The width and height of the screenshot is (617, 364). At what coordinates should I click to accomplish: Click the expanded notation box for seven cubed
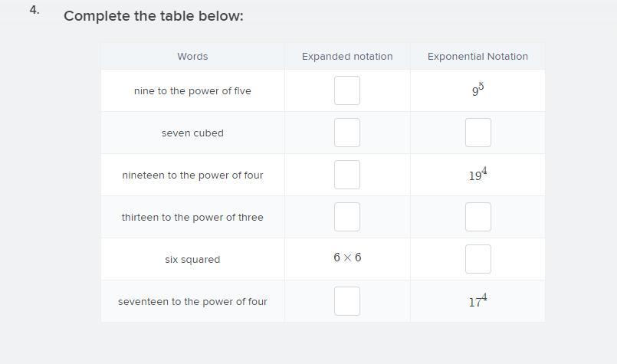click(x=347, y=133)
